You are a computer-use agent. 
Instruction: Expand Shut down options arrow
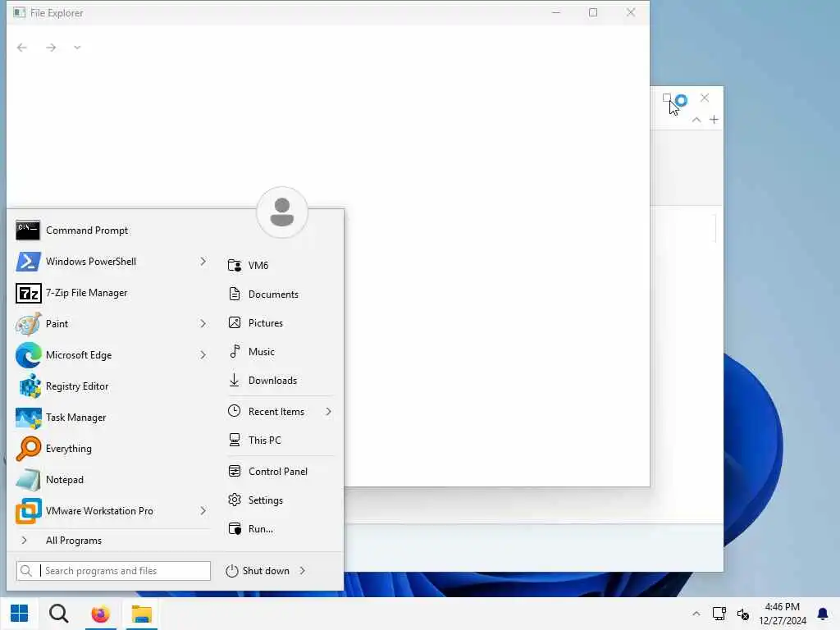303,571
